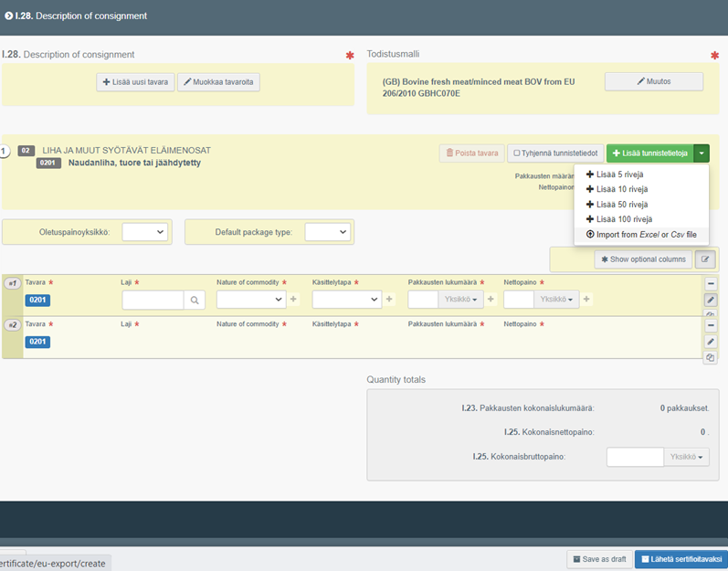Click the plus icon beside Nettopaino unit
This screenshot has height=571, width=728.
586,299
